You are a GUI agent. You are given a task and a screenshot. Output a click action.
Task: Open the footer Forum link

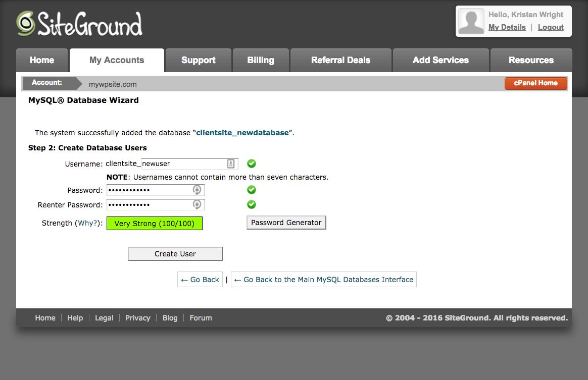(x=201, y=318)
